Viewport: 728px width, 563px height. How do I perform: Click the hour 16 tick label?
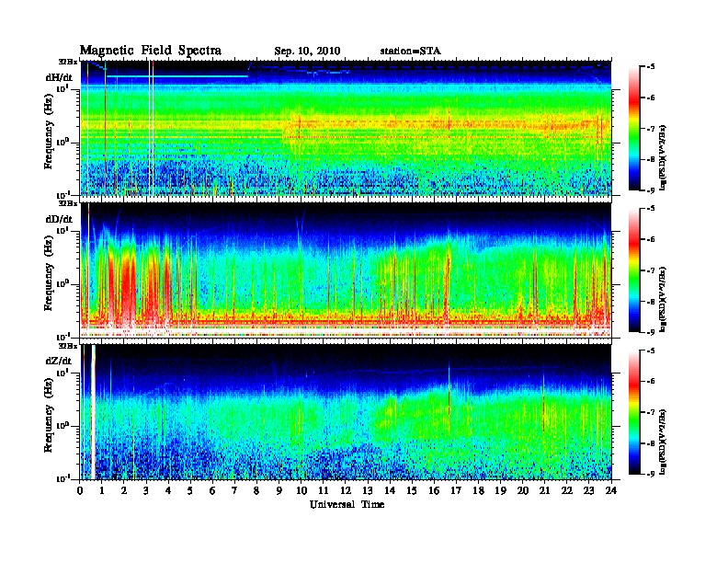pos(434,491)
